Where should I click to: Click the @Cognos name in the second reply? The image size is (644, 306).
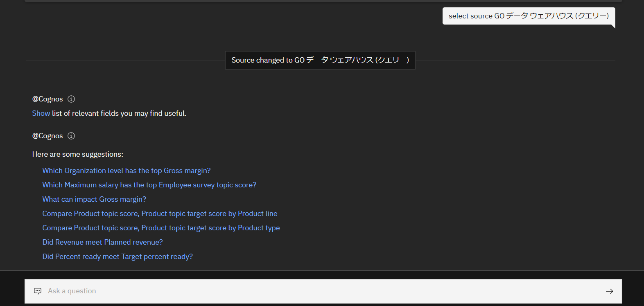coord(47,136)
